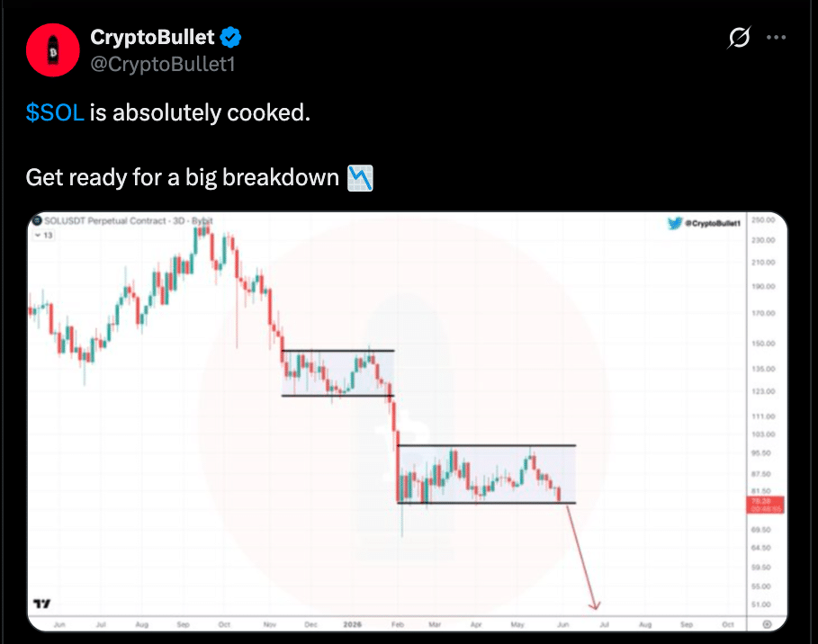Click the @CryptoBullet1 handle
Image resolution: width=818 pixels, height=644 pixels.
point(163,64)
